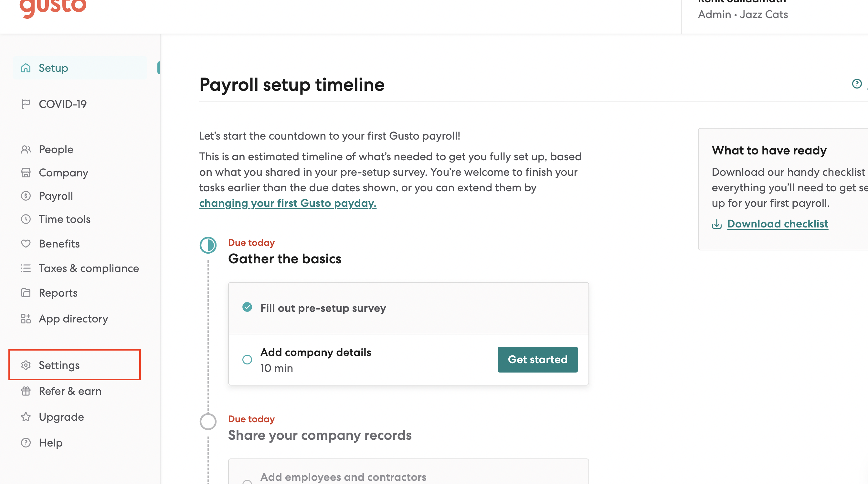Click the App directory grid icon

pyautogui.click(x=26, y=319)
